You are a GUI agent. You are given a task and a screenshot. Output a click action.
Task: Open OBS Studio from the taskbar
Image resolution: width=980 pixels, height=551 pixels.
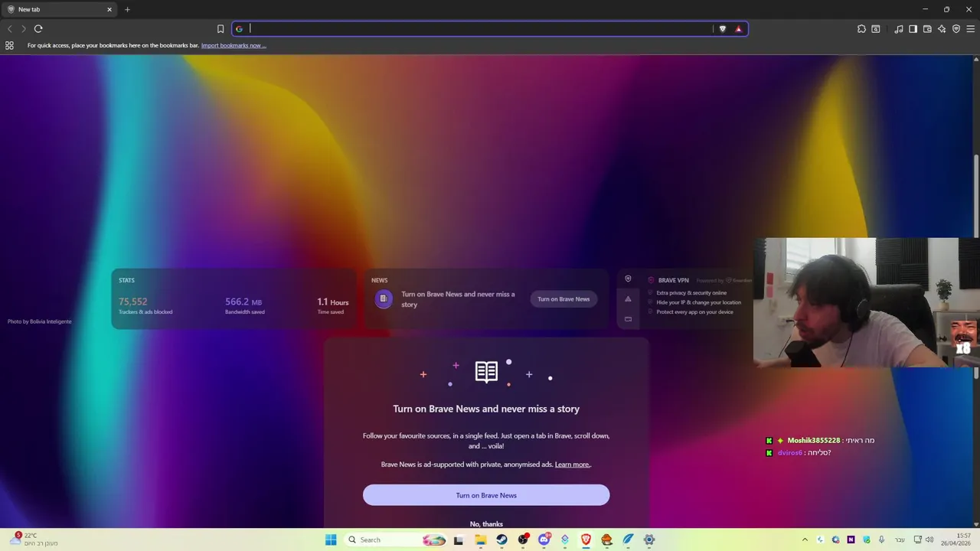click(x=523, y=540)
